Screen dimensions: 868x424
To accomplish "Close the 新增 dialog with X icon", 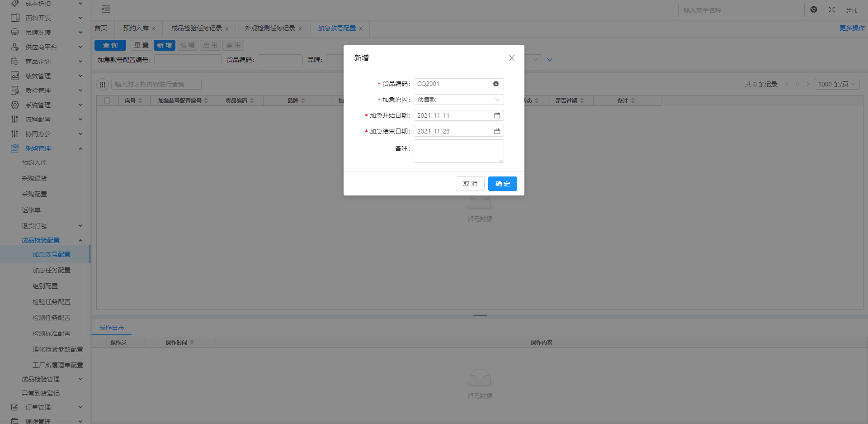I will point(511,58).
